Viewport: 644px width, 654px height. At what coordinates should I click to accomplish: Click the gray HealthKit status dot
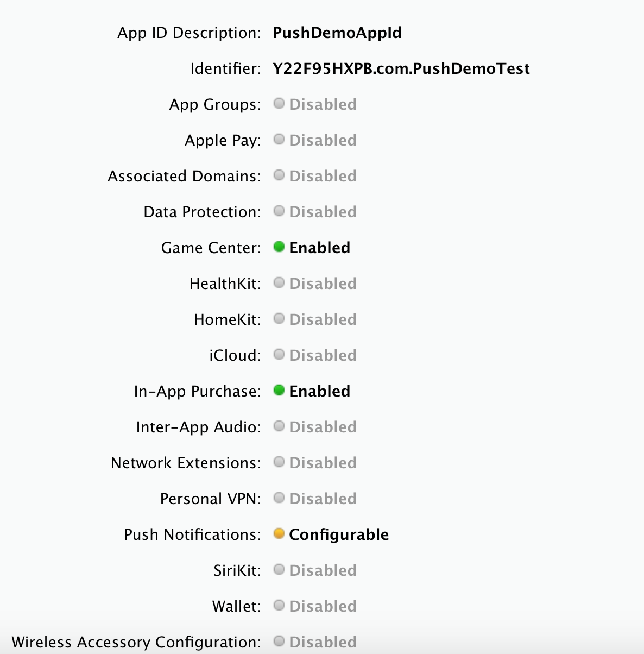pos(279,283)
